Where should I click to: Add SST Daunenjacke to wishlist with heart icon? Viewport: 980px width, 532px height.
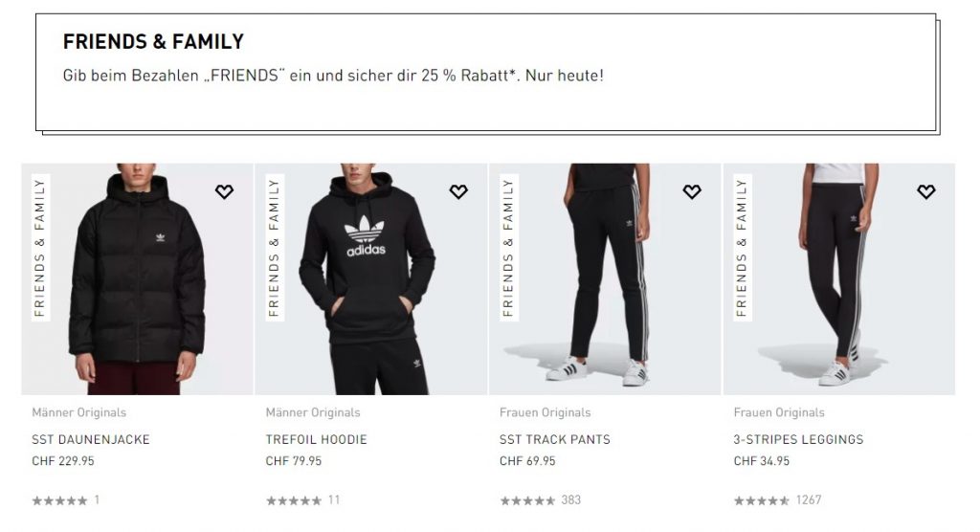point(224,191)
